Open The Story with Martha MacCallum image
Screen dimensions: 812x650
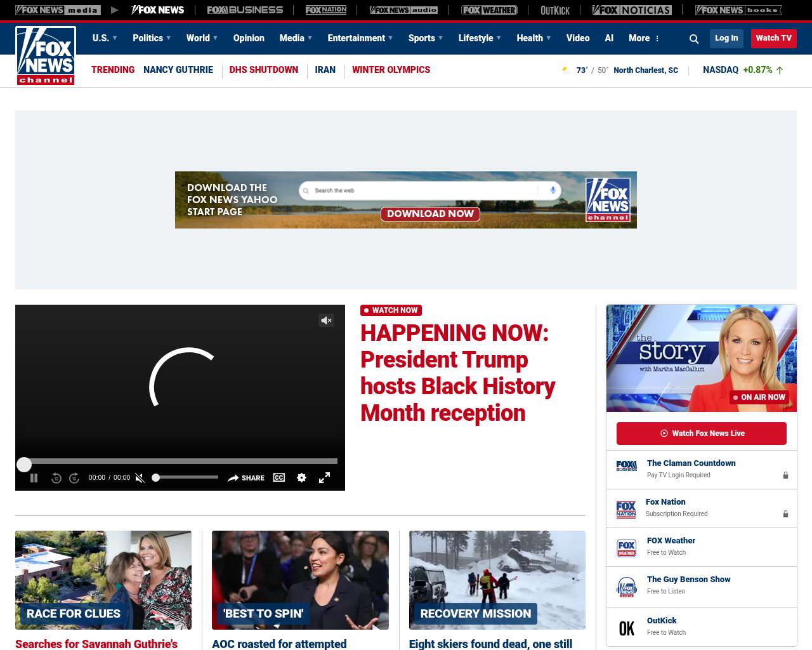coord(702,358)
